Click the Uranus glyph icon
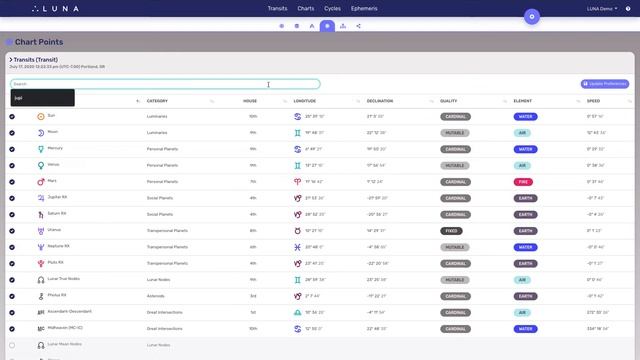The image size is (640, 360). click(41, 231)
